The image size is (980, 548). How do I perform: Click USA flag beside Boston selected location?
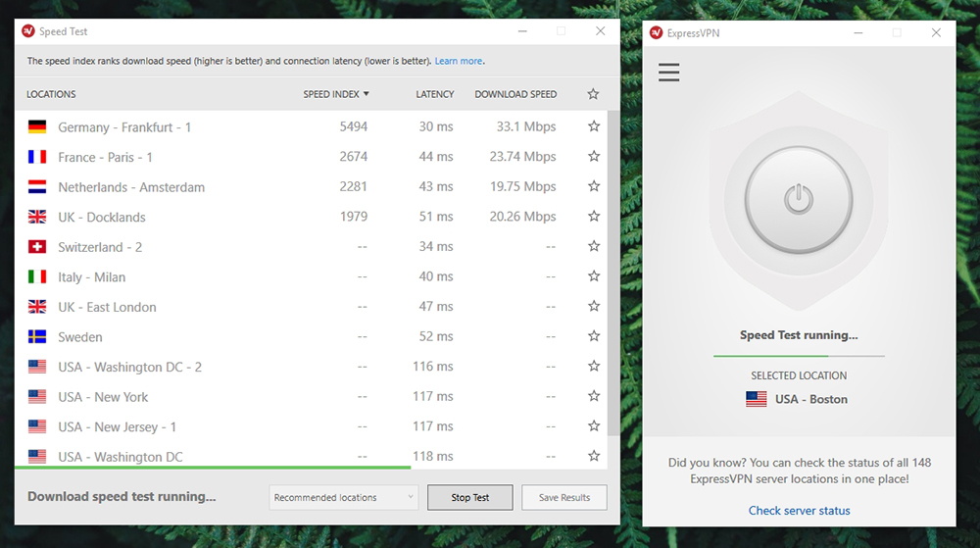[x=757, y=399]
